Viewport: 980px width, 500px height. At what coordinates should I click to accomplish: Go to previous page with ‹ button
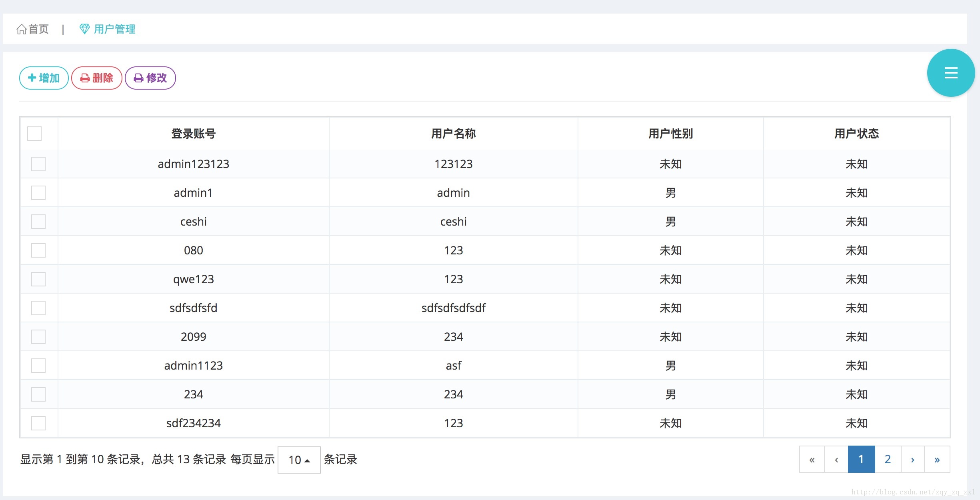coord(836,459)
